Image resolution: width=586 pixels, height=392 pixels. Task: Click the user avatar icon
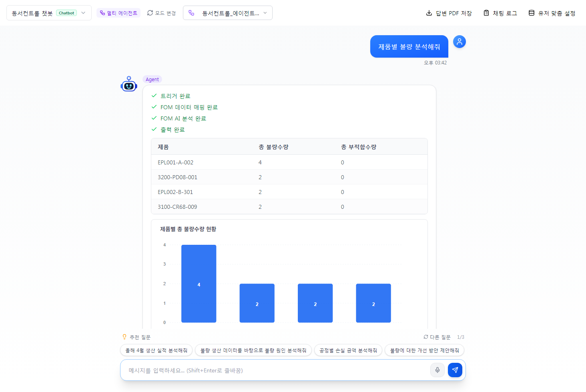coord(460,42)
